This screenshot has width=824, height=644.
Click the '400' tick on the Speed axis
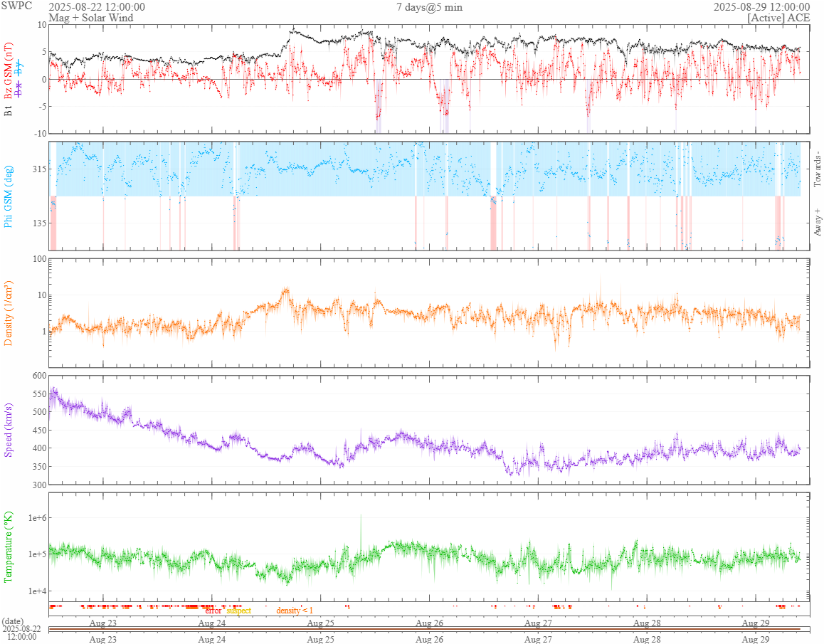coord(39,448)
